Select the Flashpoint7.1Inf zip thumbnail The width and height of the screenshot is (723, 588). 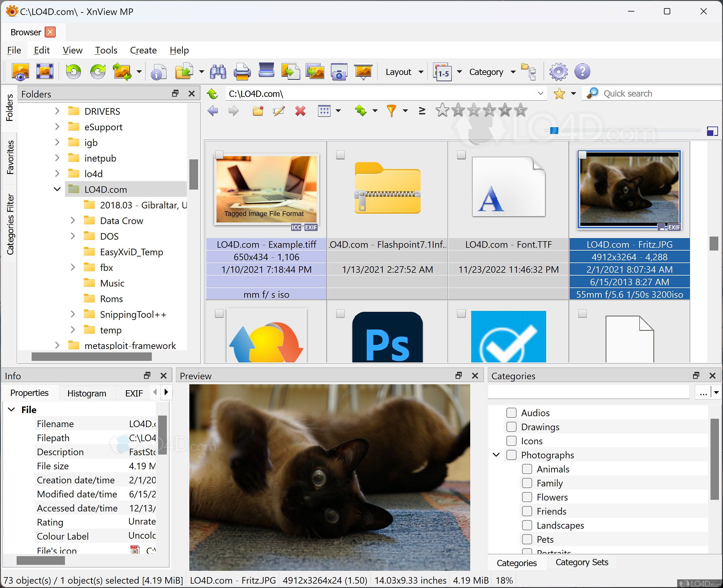(387, 188)
